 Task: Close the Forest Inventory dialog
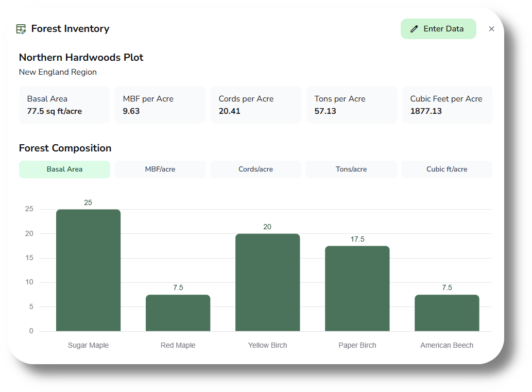pyautogui.click(x=491, y=29)
